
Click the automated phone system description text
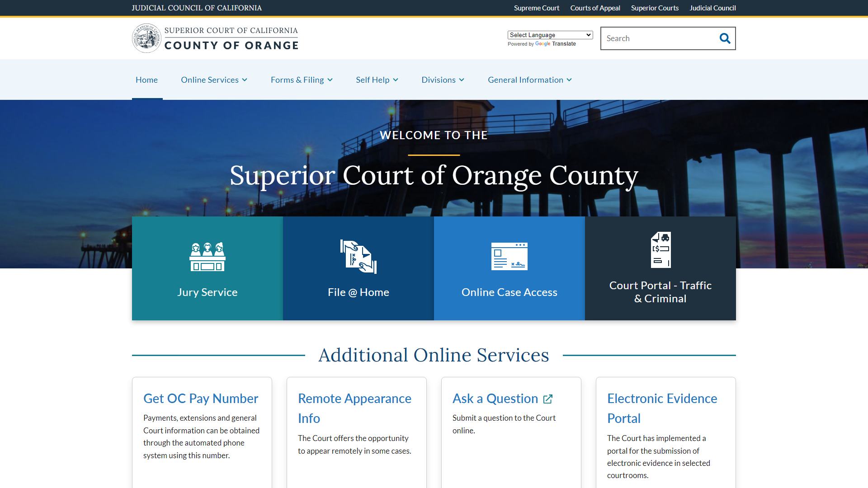click(201, 436)
